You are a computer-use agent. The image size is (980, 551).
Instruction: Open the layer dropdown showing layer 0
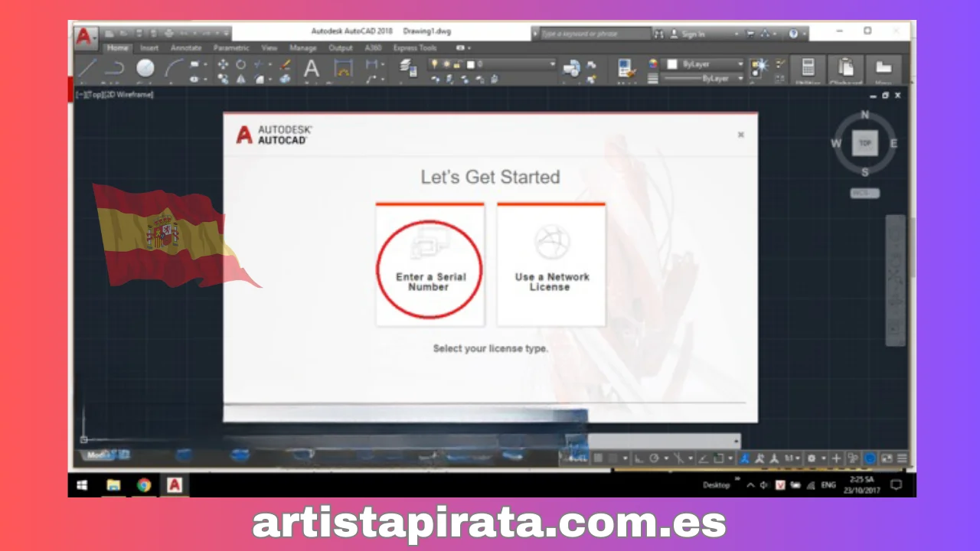click(x=492, y=64)
